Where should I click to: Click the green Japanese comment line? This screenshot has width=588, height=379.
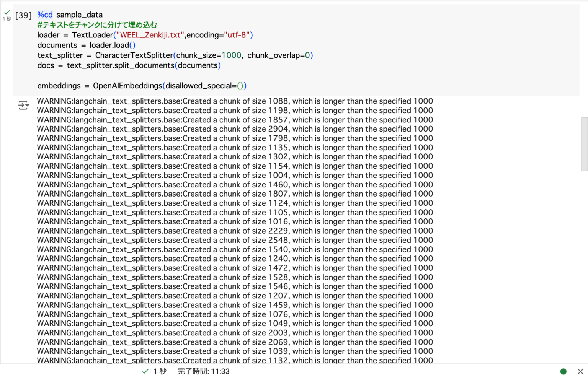97,25
